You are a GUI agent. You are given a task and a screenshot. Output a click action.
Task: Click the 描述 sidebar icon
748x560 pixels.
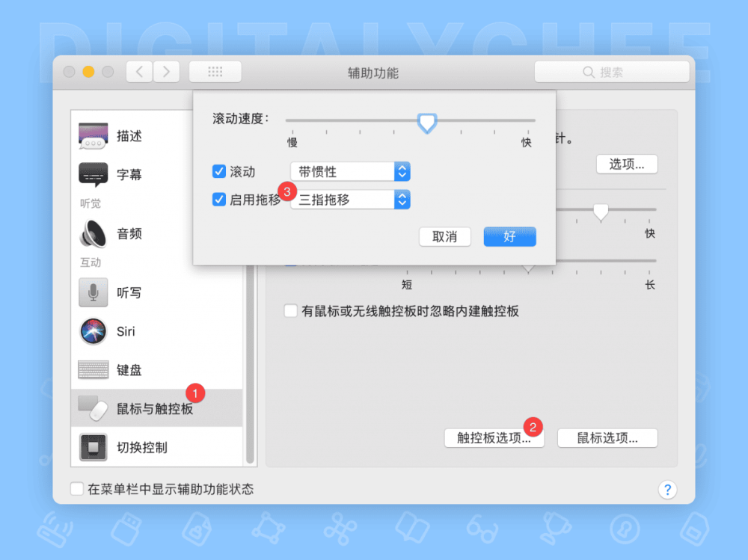tap(93, 136)
